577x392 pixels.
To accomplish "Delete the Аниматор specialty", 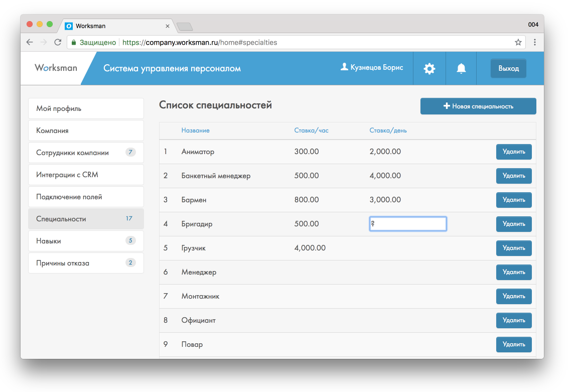I will 514,152.
